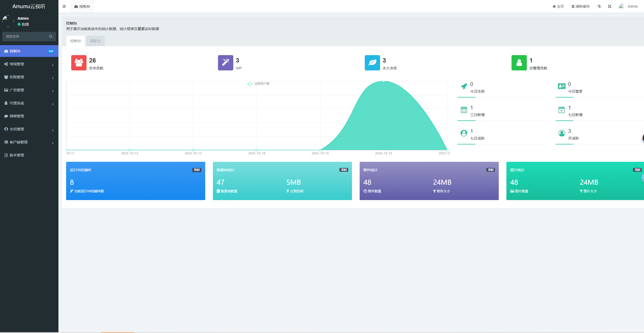Switch to the 自定义 tab
The width and height of the screenshot is (644, 333).
95,41
